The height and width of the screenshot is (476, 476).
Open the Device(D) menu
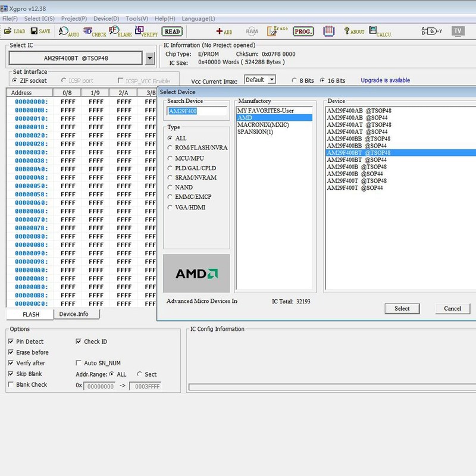click(107, 18)
